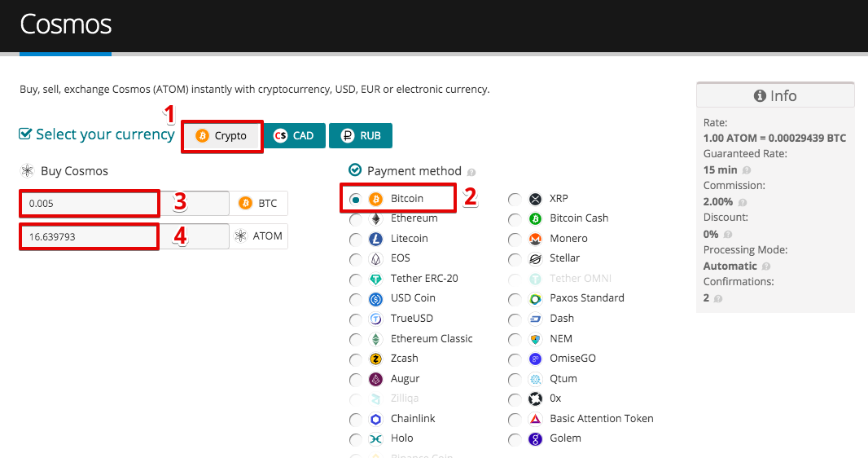This screenshot has height=458, width=868.
Task: Select Dash radio button
Action: [x=515, y=319]
